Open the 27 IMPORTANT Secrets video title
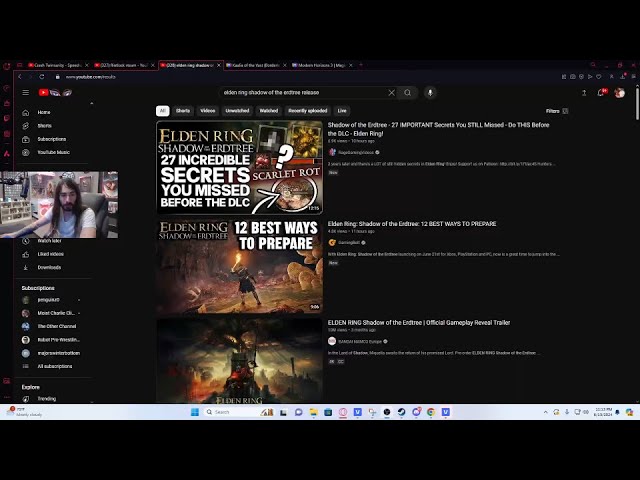640x480 pixels. point(438,129)
